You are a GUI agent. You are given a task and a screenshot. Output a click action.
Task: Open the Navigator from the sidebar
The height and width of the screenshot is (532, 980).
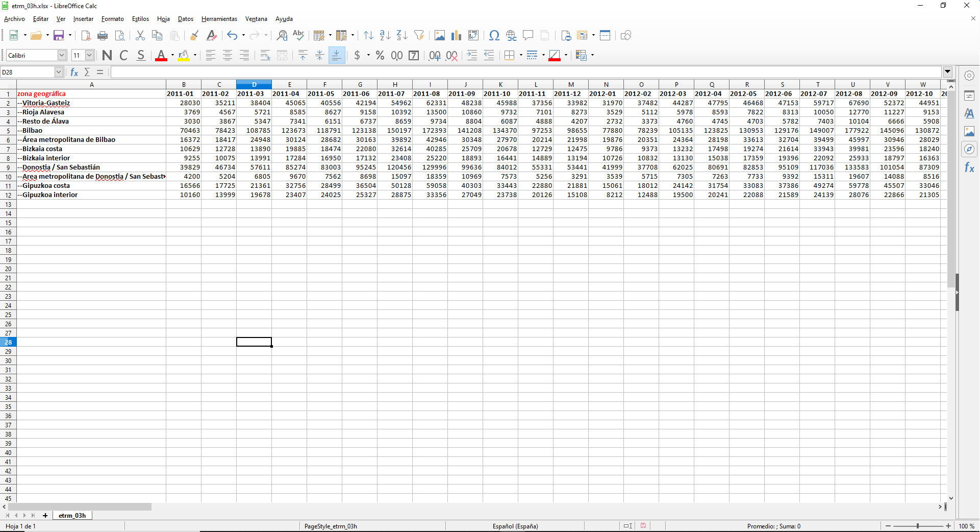[970, 149]
